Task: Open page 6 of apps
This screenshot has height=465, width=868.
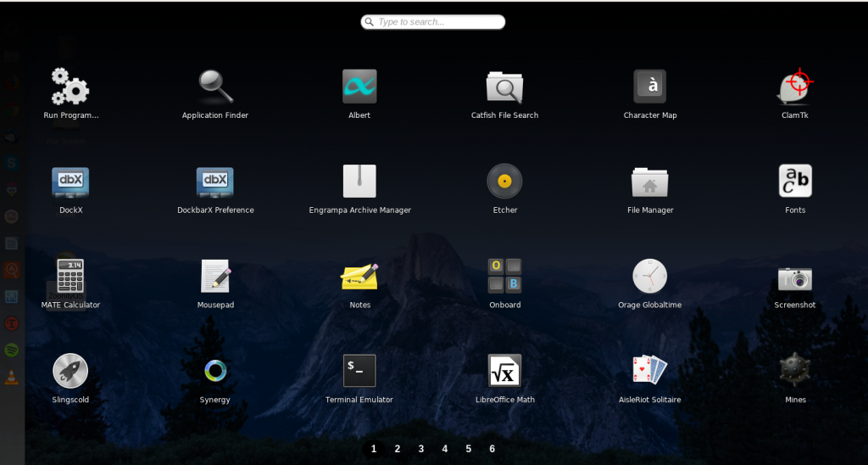Action: click(x=492, y=449)
